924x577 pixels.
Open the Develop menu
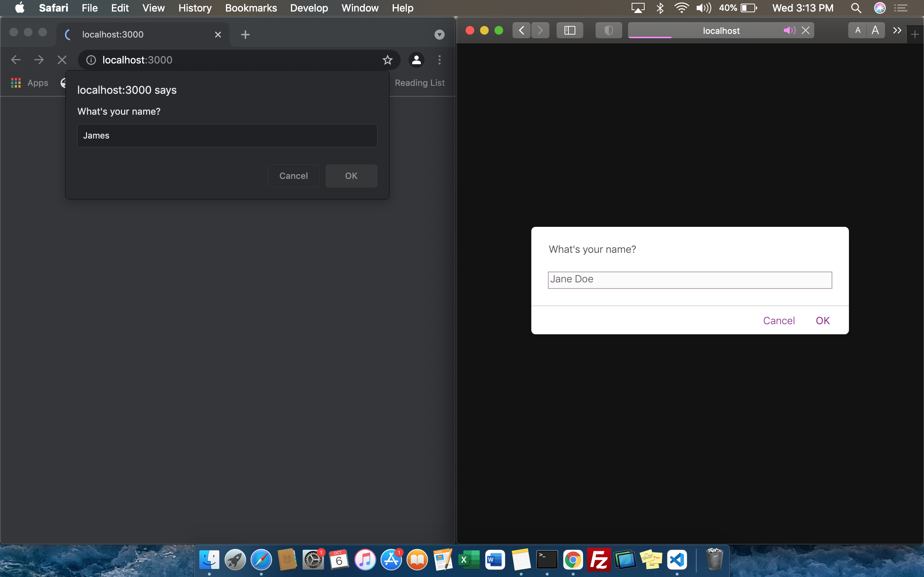tap(309, 8)
